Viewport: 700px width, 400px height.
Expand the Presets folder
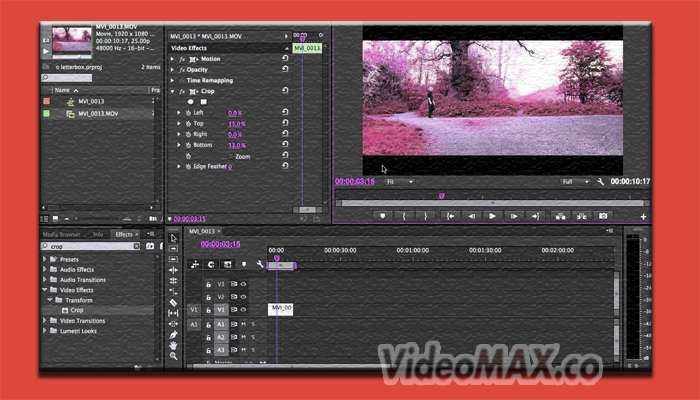coord(44,259)
